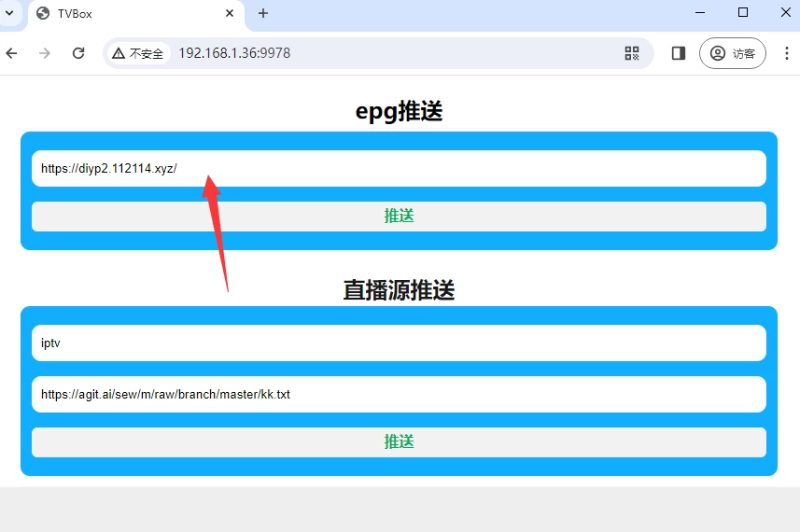Open the Chrome three-dot menu
This screenshot has height=532, width=800.
coord(786,53)
